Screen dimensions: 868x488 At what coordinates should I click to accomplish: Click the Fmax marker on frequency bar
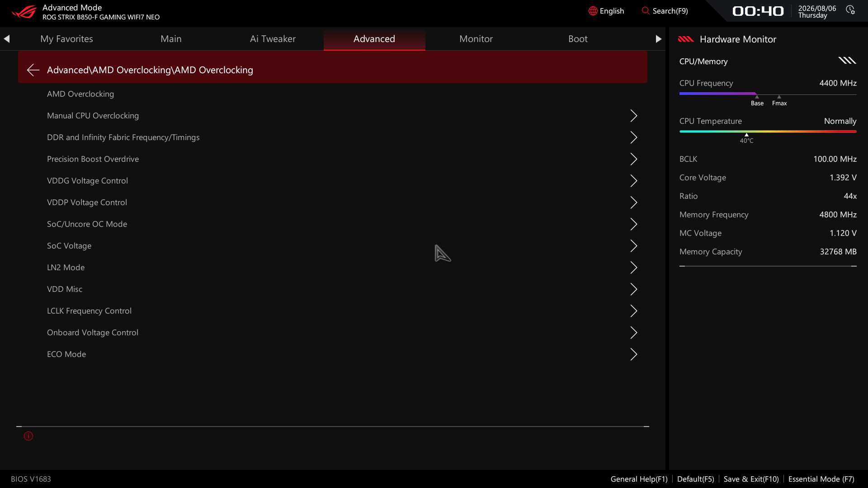point(779,101)
